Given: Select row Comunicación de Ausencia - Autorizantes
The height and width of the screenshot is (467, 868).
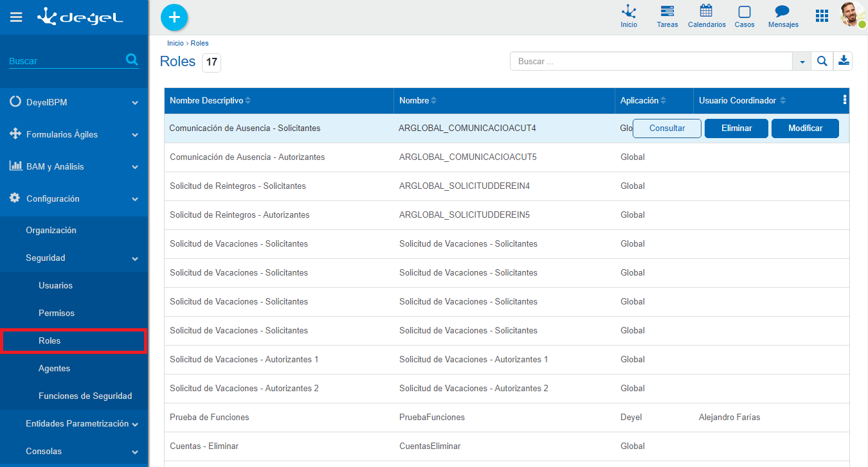Looking at the screenshot, I should click(x=507, y=157).
